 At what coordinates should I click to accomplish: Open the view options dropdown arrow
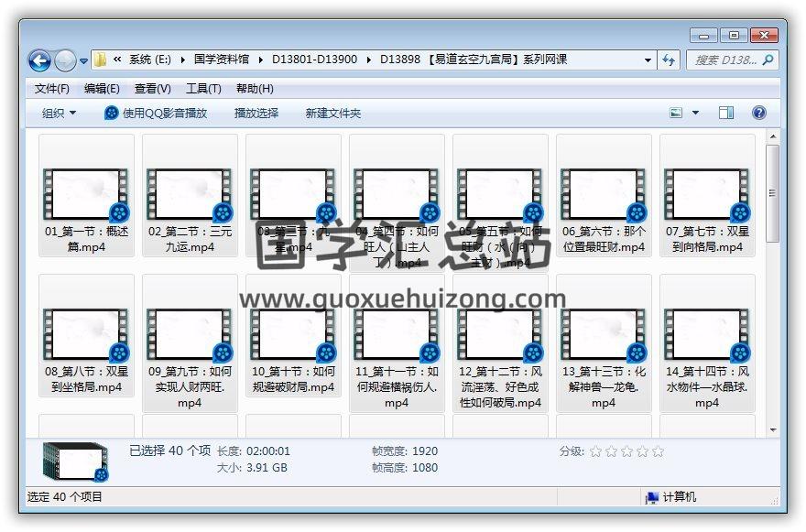click(x=695, y=114)
